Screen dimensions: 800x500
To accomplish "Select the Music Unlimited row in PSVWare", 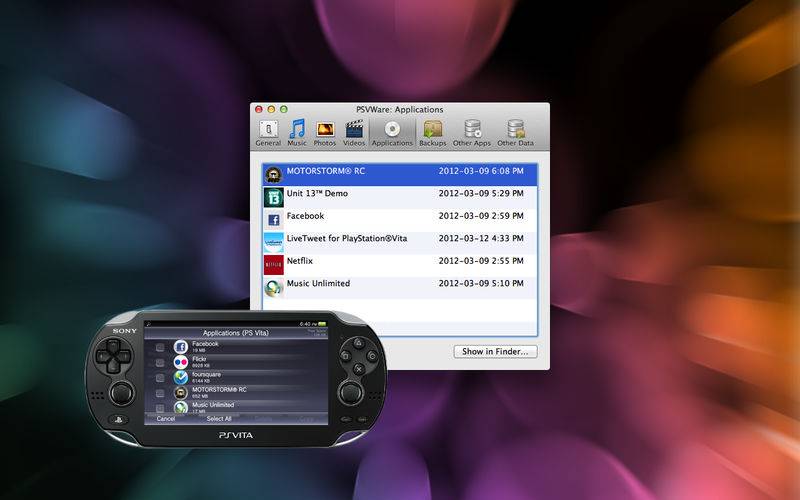I will click(399, 287).
